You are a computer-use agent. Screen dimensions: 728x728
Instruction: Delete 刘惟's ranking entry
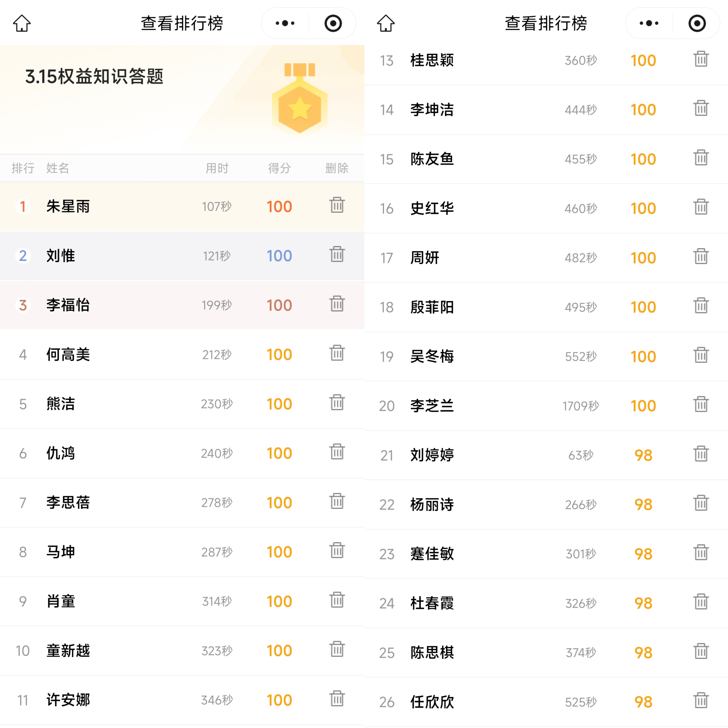tap(337, 255)
